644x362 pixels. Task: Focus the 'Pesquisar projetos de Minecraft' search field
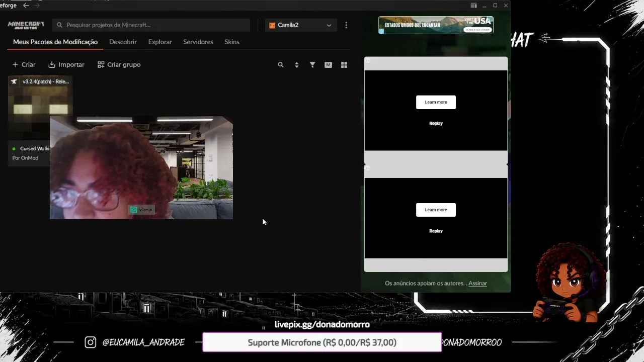click(151, 25)
